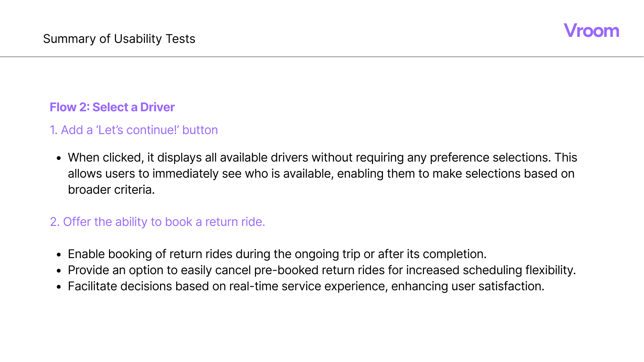Click the "Add a 'Let's continue!' button" heading
Image resolution: width=644 pixels, height=362 pixels.
133,130
